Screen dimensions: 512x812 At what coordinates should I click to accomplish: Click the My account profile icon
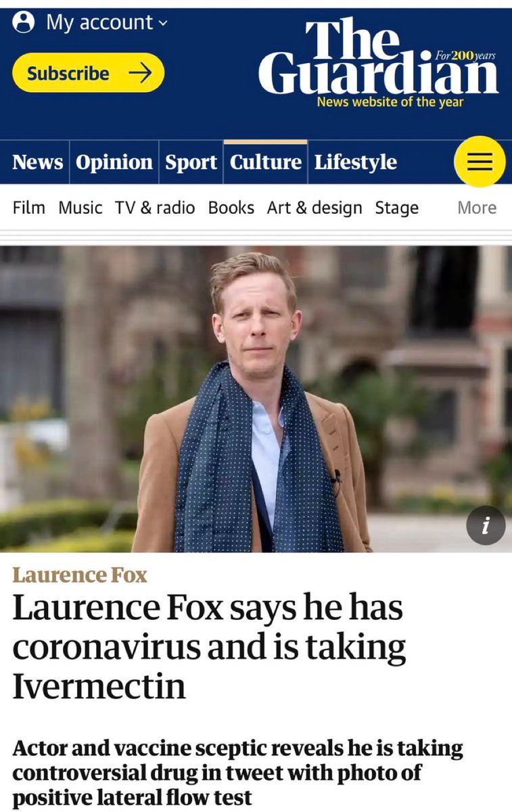pos(24,23)
